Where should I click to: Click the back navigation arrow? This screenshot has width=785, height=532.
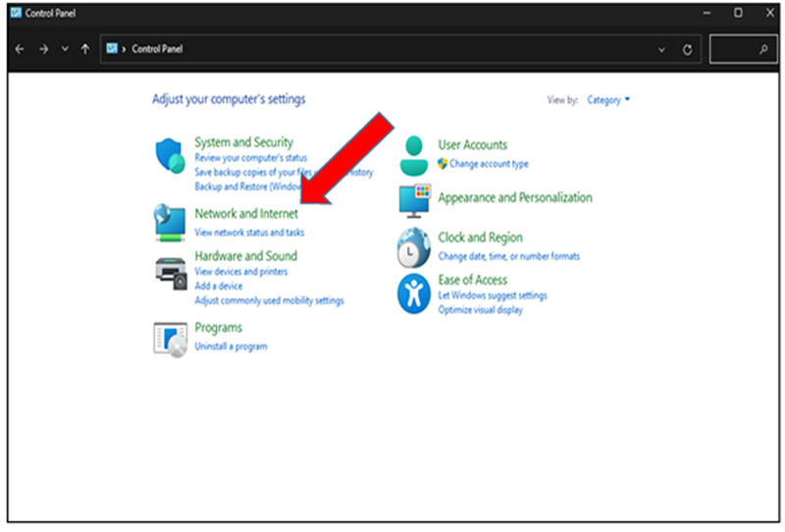(x=20, y=49)
